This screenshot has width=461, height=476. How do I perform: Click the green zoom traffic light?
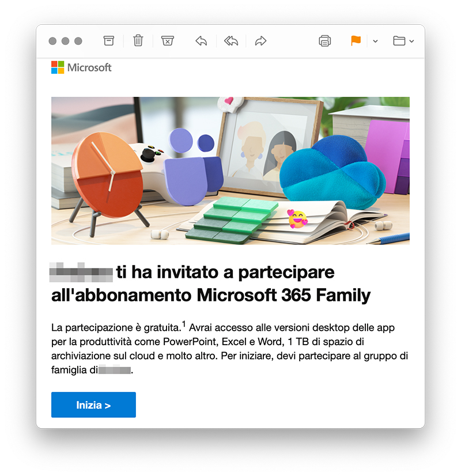[79, 41]
